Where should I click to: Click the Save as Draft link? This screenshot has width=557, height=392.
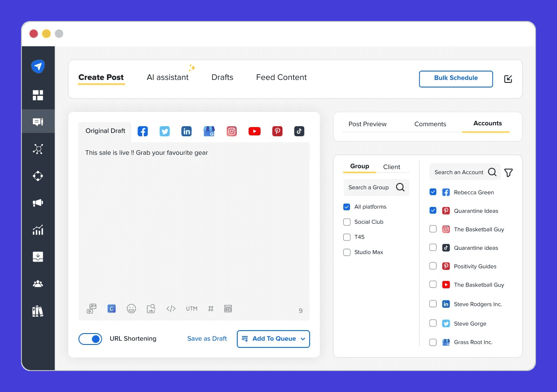tap(207, 339)
